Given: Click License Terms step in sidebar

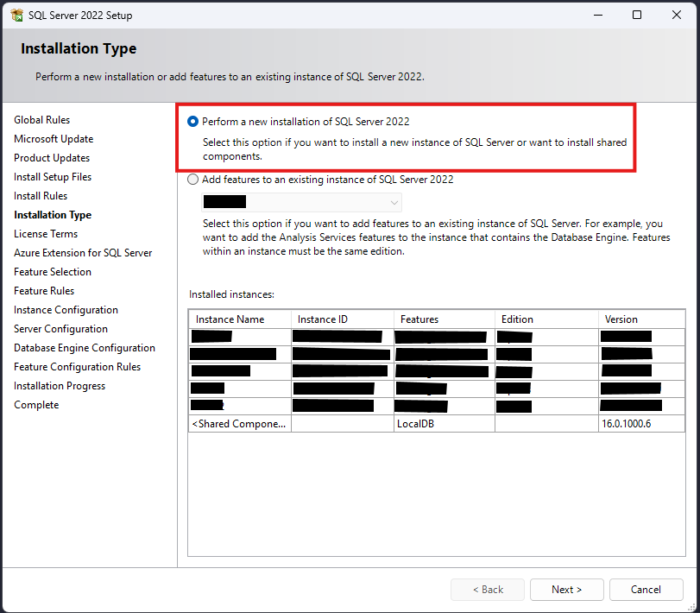Looking at the screenshot, I should coord(46,234).
